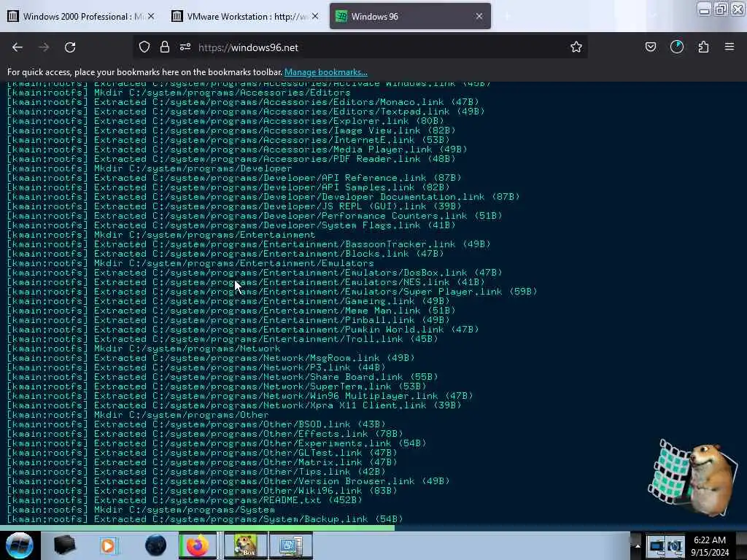747x560 pixels.
Task: Open the Manage bookmarks link
Action: click(x=326, y=72)
